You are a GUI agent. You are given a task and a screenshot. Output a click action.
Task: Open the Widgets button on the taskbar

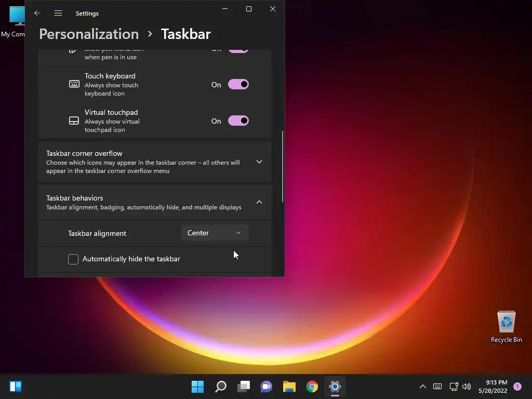(16, 387)
